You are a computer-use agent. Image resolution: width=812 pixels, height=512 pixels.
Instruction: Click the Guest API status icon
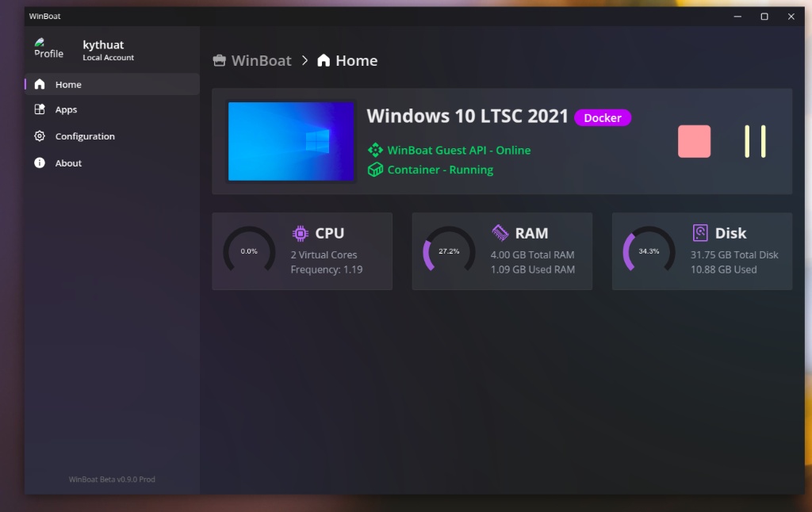pyautogui.click(x=375, y=150)
